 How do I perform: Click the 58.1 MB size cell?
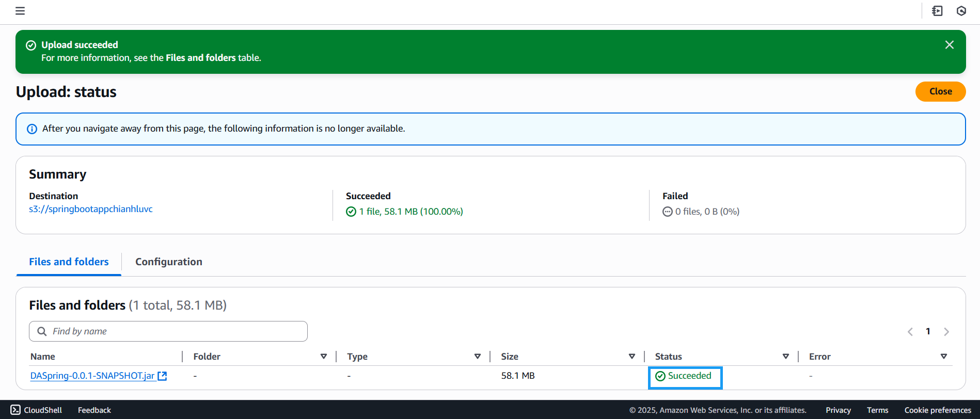click(518, 376)
